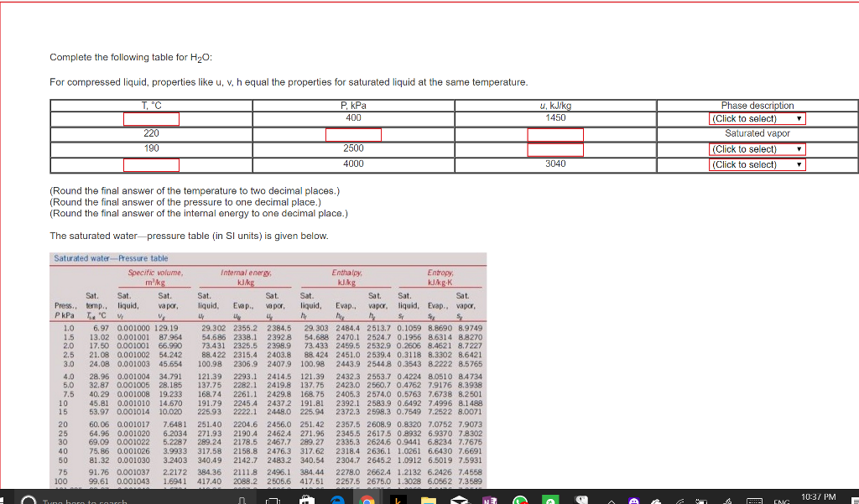Open Phase description dropdown in the 4000 kPa row
This screenshot has height=504, width=859.
click(757, 164)
